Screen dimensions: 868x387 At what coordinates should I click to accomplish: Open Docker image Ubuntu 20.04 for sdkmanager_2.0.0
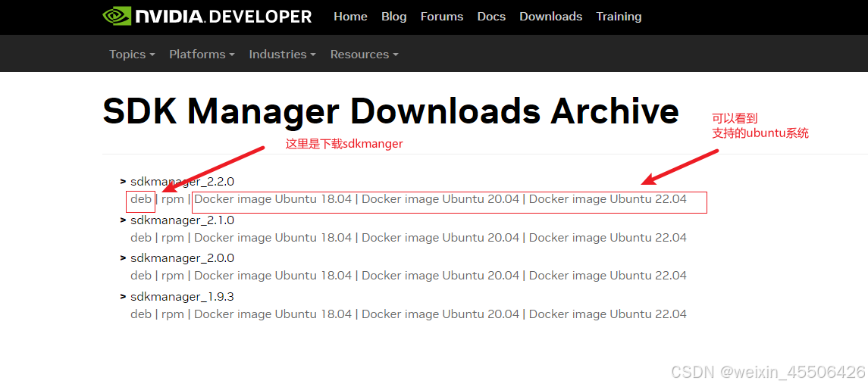440,276
